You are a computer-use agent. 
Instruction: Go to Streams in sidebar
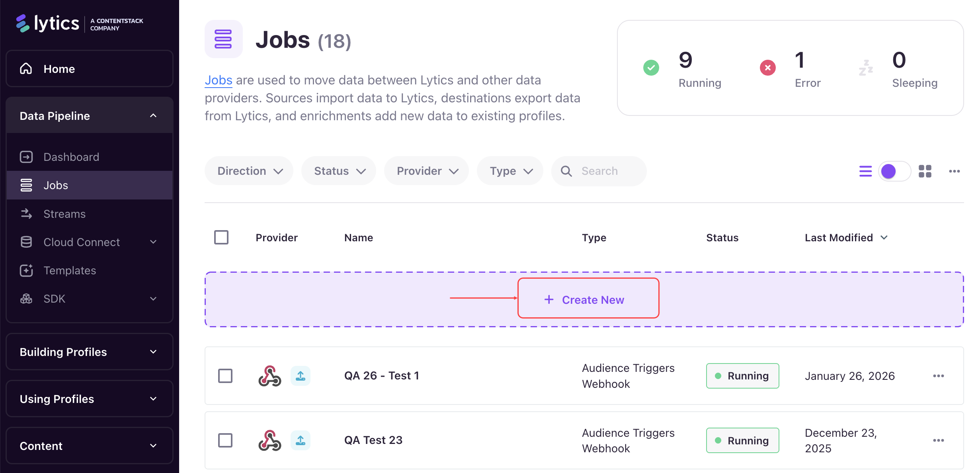64,214
